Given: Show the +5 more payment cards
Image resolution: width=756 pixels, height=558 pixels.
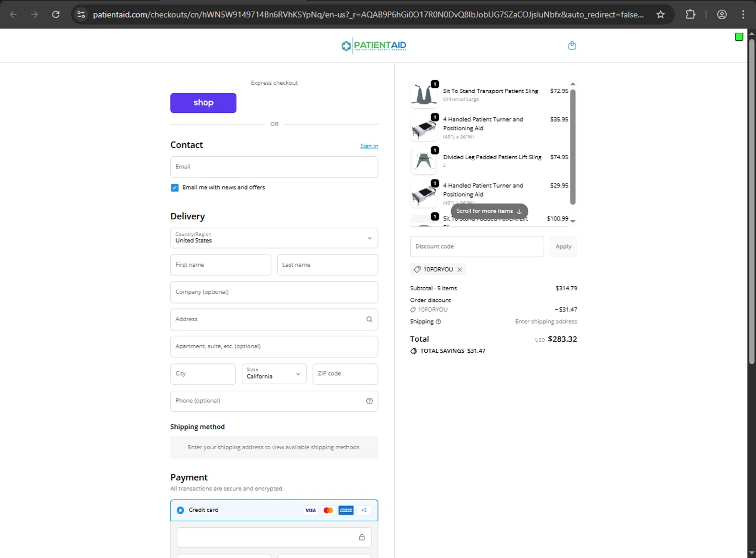Looking at the screenshot, I should pyautogui.click(x=364, y=510).
